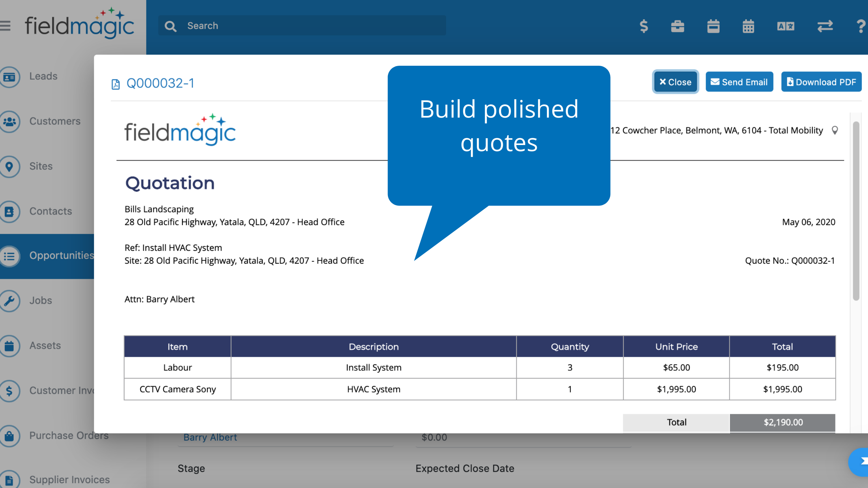Click the 'May 06, 2020' date
868x488 pixels.
(809, 222)
